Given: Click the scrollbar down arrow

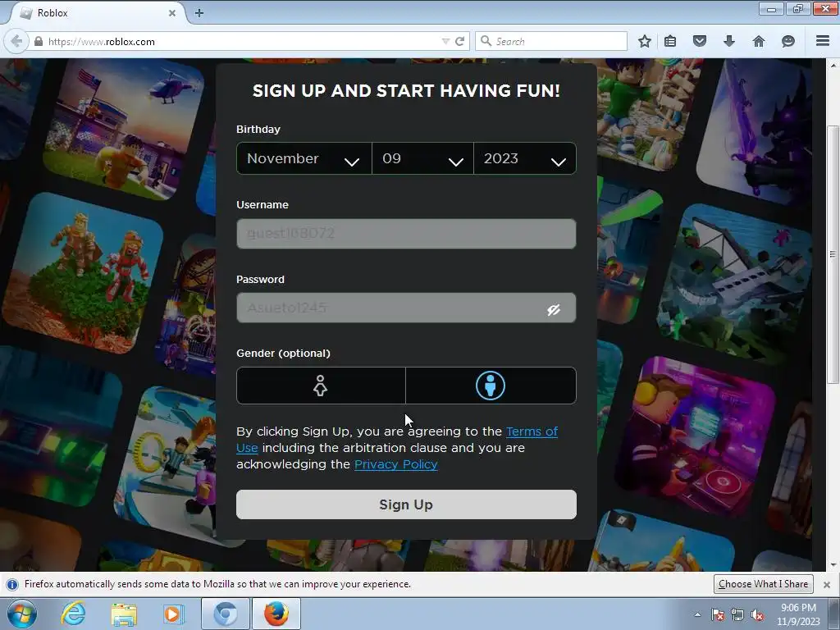Looking at the screenshot, I should pos(833,564).
